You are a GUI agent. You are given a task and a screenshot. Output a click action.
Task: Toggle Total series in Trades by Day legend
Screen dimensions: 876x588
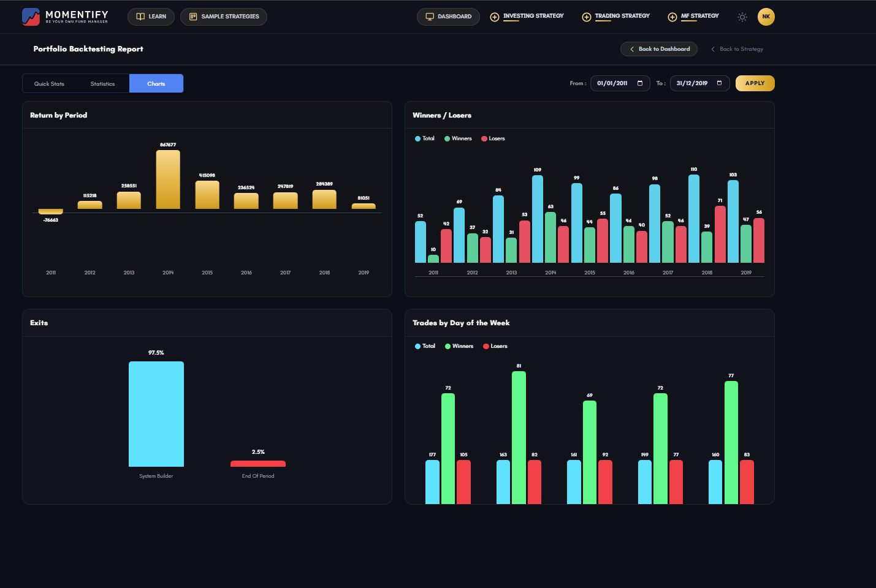tap(425, 346)
